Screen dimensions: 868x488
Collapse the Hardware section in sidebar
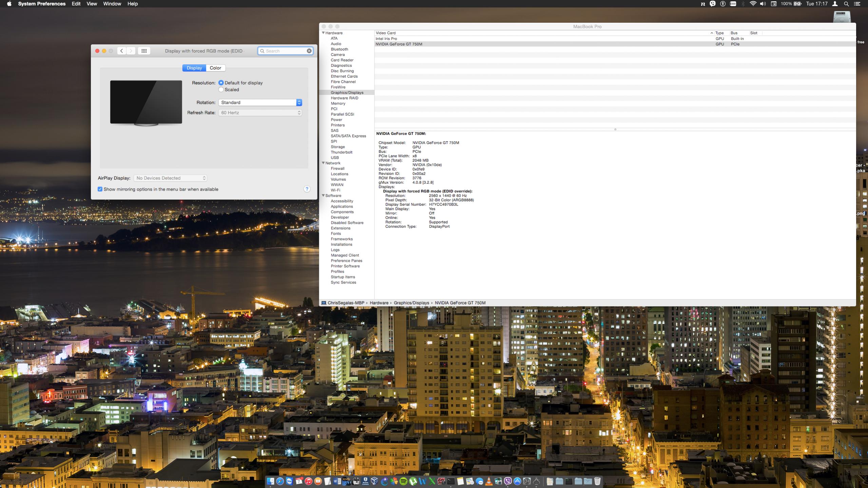click(323, 33)
